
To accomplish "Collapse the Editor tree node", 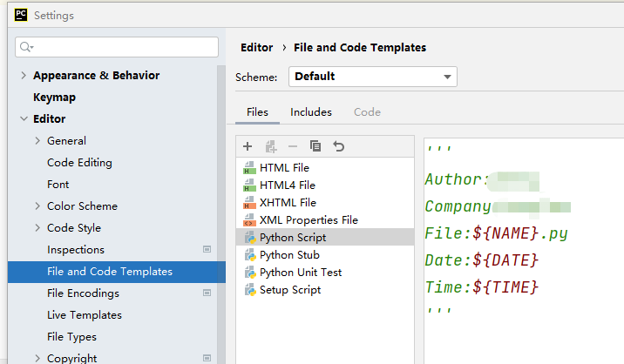I will coord(24,119).
